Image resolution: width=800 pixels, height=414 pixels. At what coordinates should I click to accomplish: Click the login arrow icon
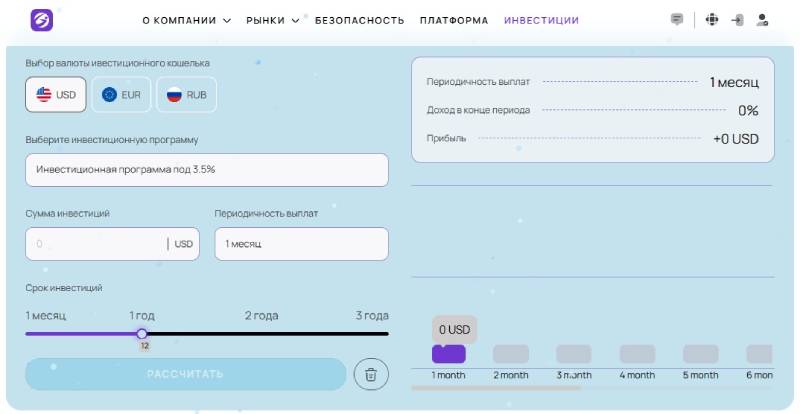737,20
